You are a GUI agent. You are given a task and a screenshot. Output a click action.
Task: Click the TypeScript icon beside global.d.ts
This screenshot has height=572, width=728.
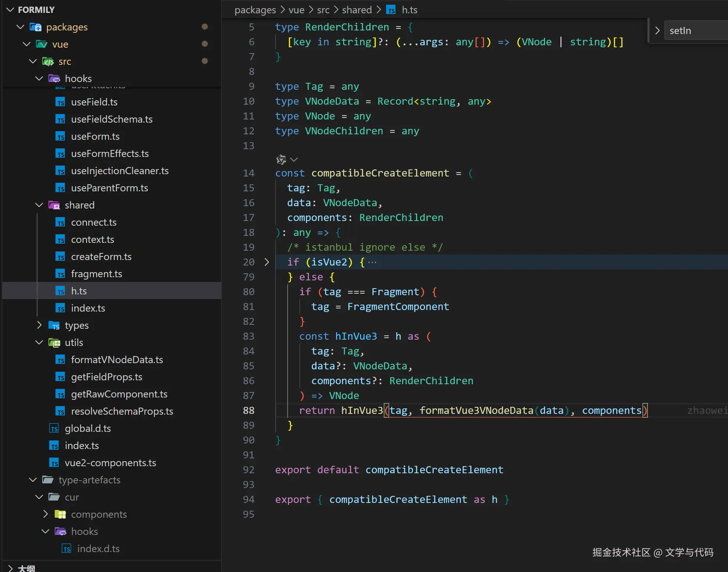pyautogui.click(x=54, y=428)
